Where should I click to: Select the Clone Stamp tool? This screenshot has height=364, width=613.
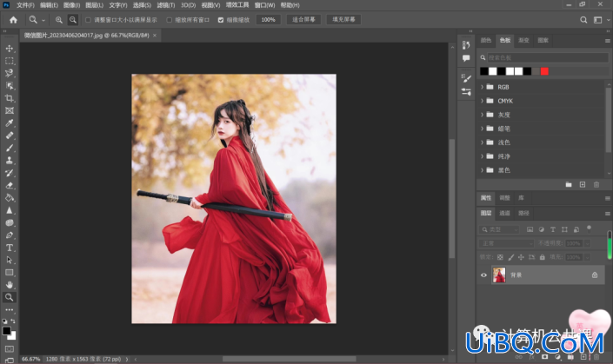point(10,161)
